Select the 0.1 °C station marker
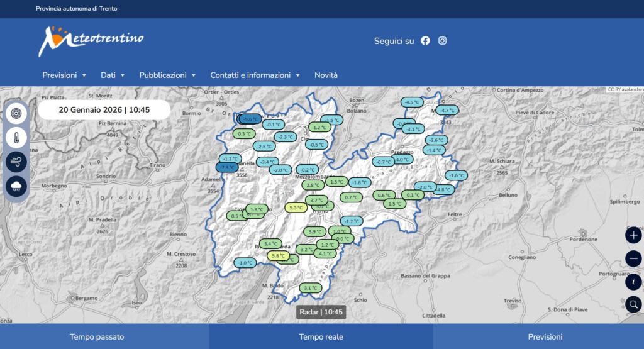This screenshot has height=349, width=644. coord(413,194)
